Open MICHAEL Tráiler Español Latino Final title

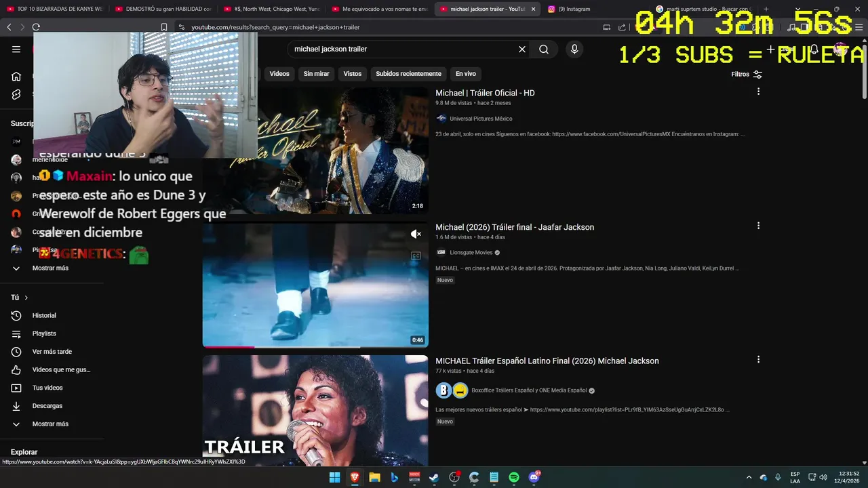click(x=547, y=361)
